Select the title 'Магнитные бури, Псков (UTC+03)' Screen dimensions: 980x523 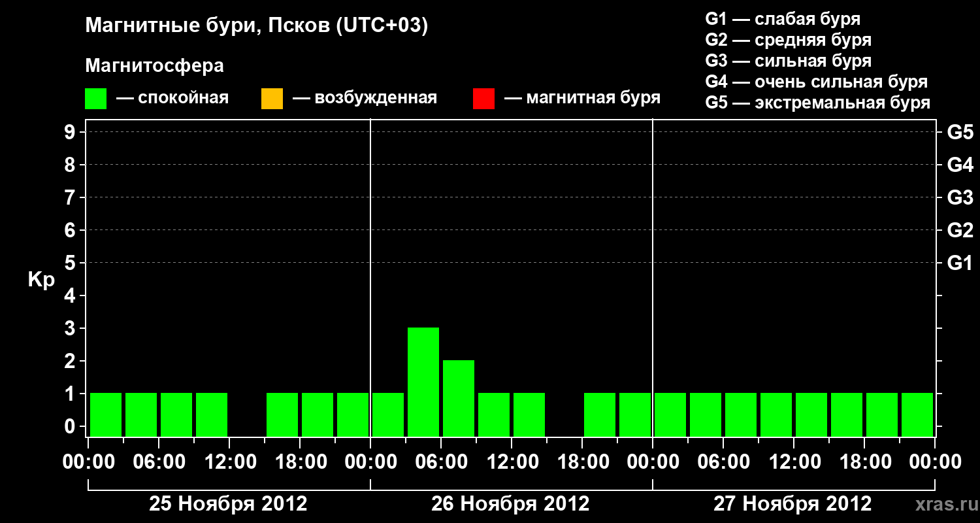point(256,26)
